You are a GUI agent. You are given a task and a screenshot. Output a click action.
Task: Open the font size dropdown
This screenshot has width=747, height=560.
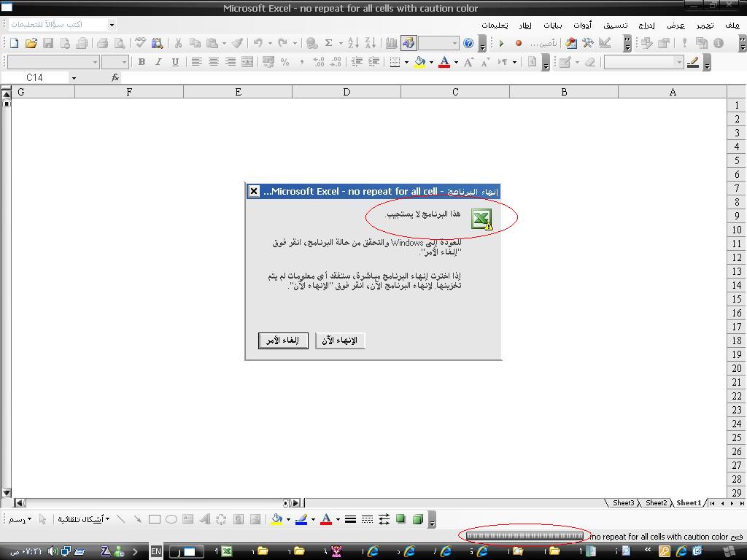coord(124,62)
